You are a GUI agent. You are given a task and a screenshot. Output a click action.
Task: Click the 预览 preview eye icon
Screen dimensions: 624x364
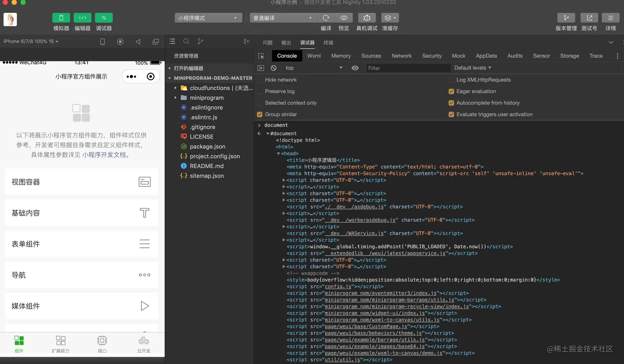click(x=344, y=18)
